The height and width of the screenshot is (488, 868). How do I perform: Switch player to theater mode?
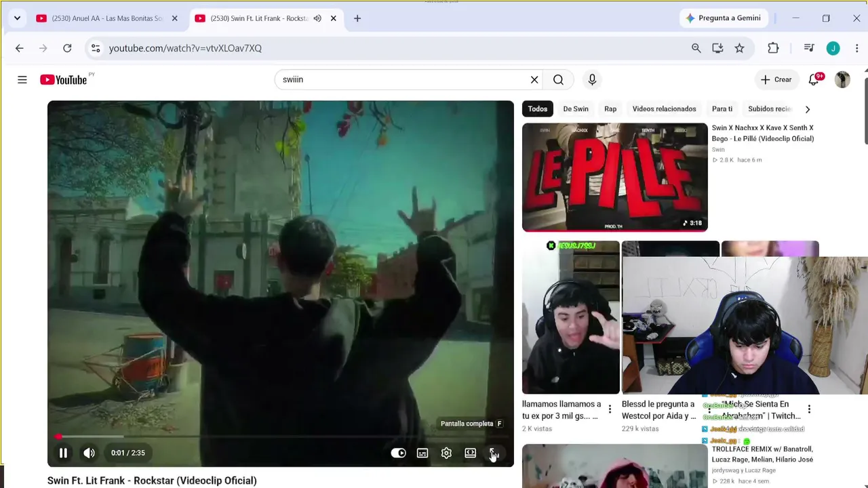coord(470,453)
